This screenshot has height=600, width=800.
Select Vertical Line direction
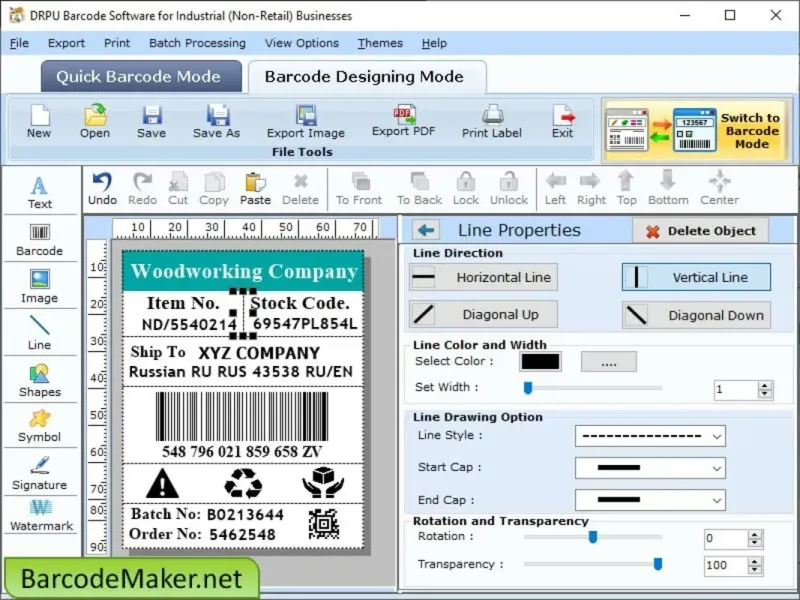pyautogui.click(x=696, y=277)
